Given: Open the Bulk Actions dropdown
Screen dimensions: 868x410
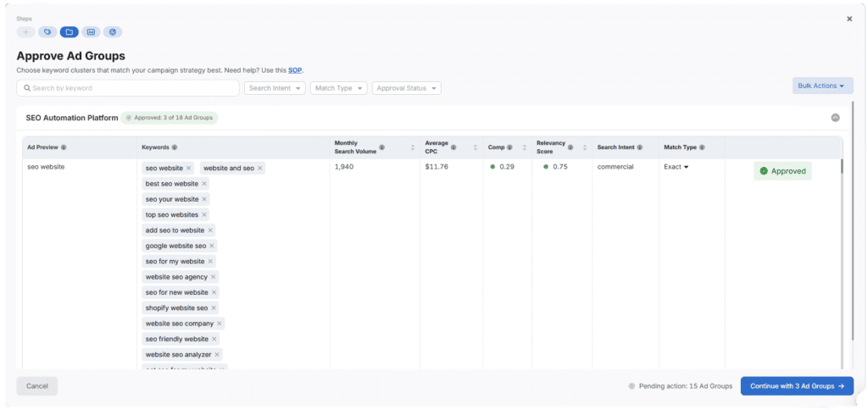Looking at the screenshot, I should [822, 86].
